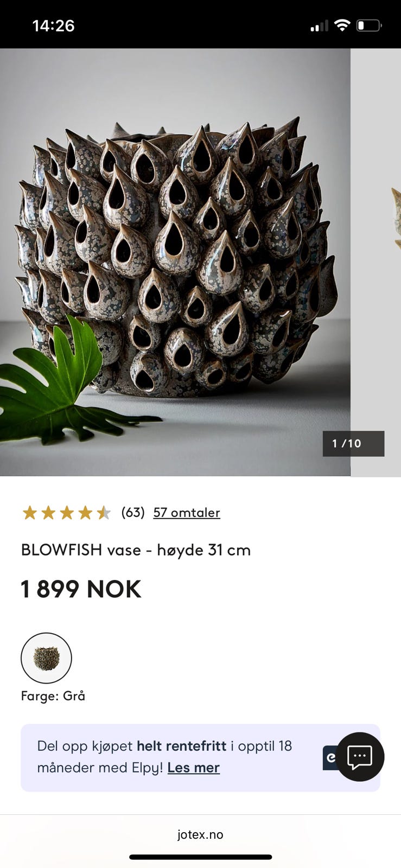Screen dimensions: 401x868
Task: Click the (63) rating count
Action: (x=133, y=512)
